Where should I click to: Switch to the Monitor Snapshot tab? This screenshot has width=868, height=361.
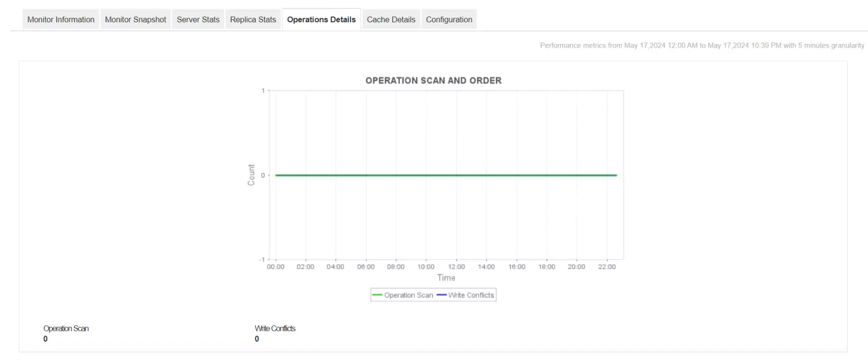136,20
